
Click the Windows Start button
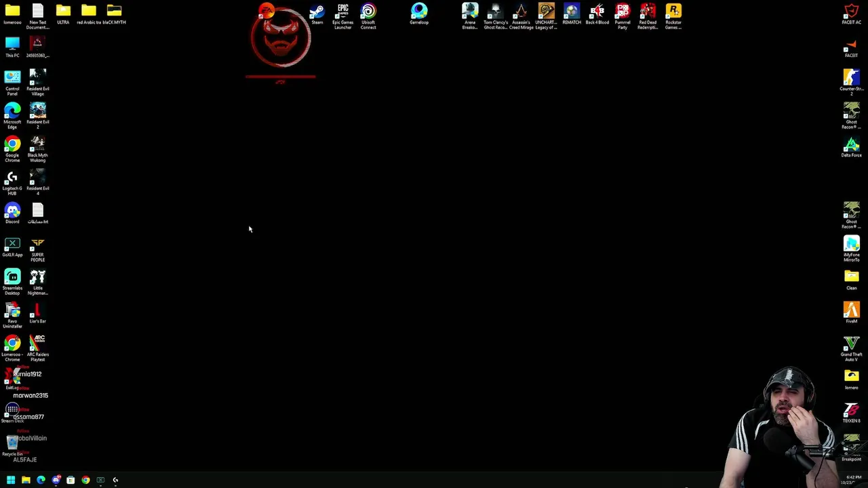click(11, 480)
